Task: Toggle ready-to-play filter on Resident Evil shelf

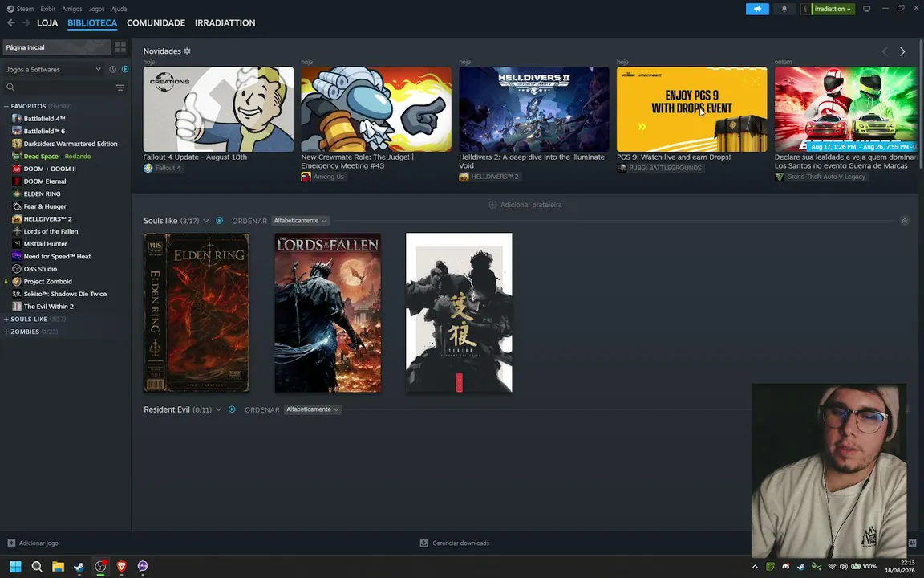Action: [232, 409]
